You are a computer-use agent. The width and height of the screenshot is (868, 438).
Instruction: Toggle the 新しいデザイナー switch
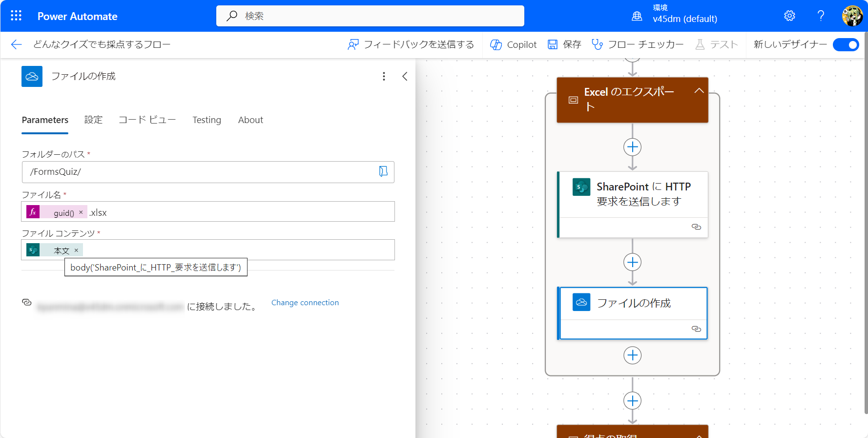coord(846,44)
